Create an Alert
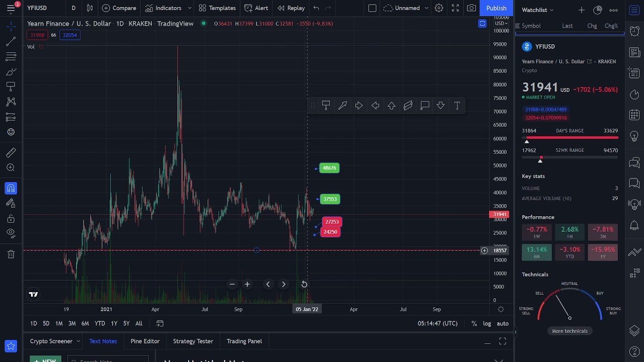The width and height of the screenshot is (644, 362). point(256,8)
